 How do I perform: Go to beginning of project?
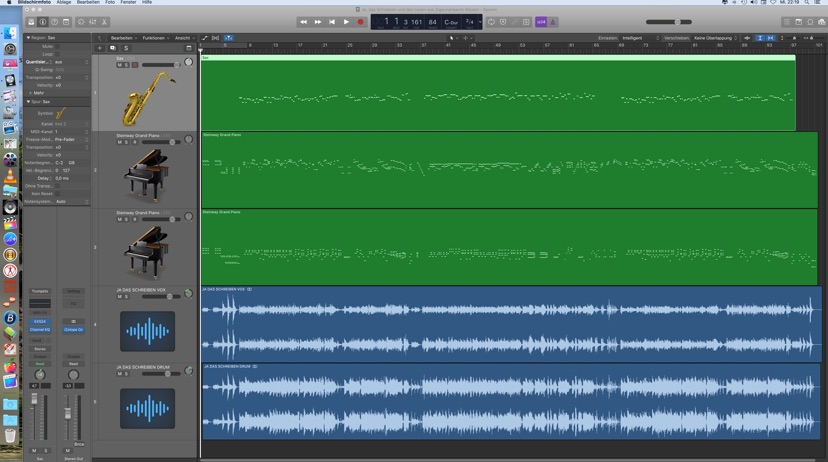pyautogui.click(x=332, y=22)
